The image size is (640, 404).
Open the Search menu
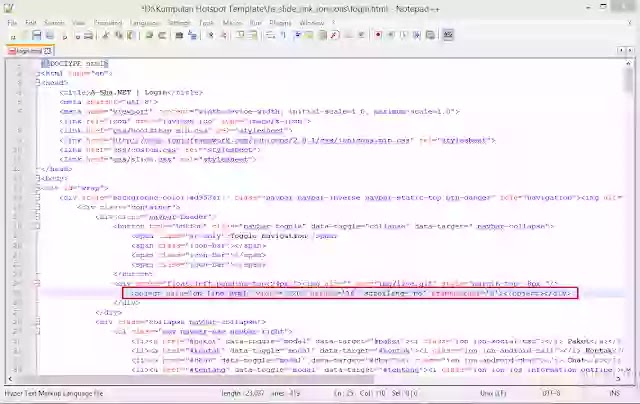click(54, 23)
